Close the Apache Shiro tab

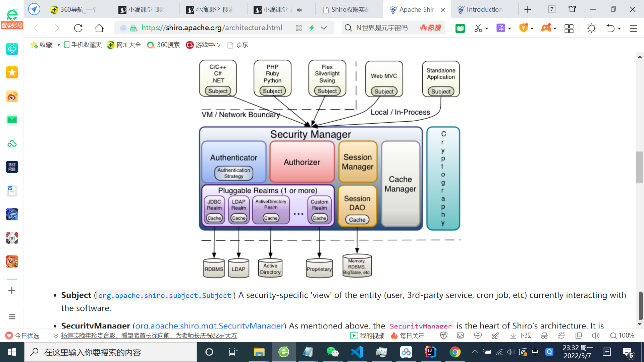point(443,10)
